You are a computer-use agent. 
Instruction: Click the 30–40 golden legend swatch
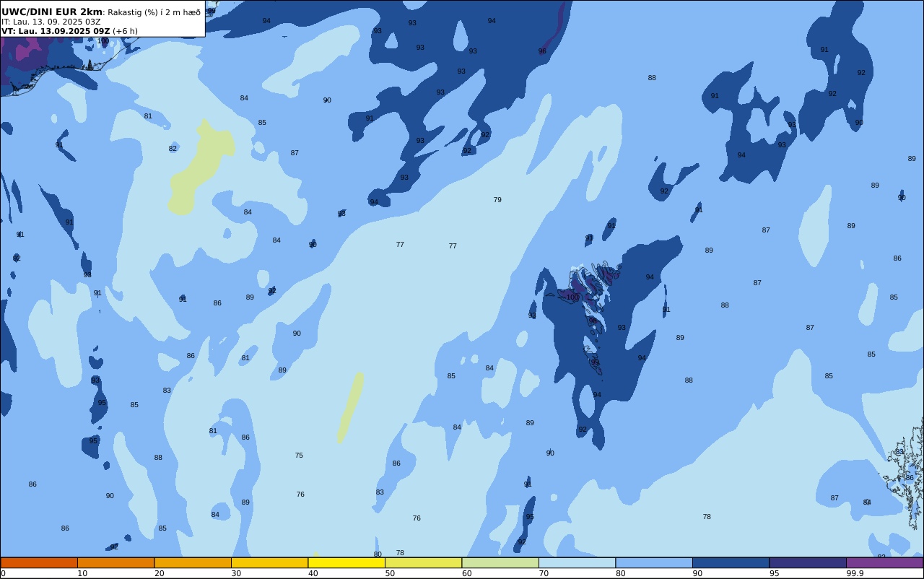(x=269, y=562)
